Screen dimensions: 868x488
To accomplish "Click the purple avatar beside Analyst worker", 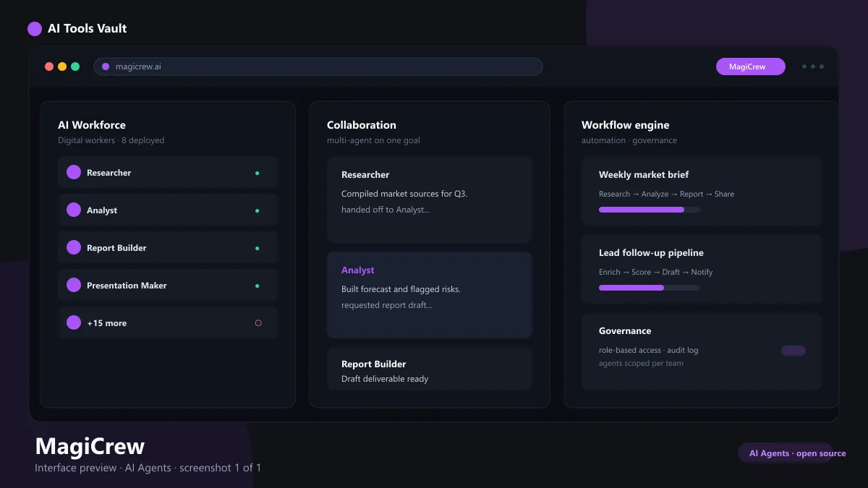I will click(74, 210).
